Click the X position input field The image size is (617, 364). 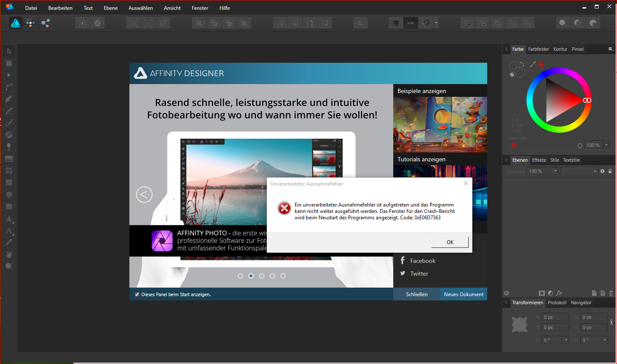point(555,317)
